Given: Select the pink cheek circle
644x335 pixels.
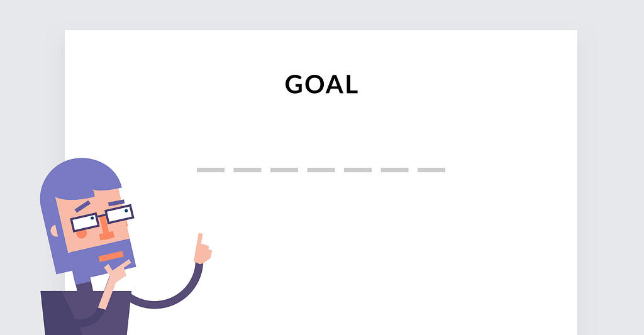Looking at the screenshot, I should click(x=82, y=233).
